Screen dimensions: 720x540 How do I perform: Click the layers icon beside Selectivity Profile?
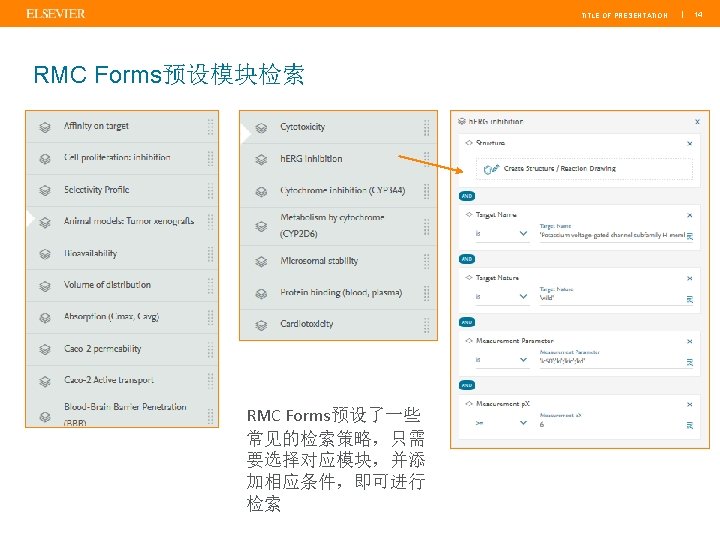click(45, 190)
